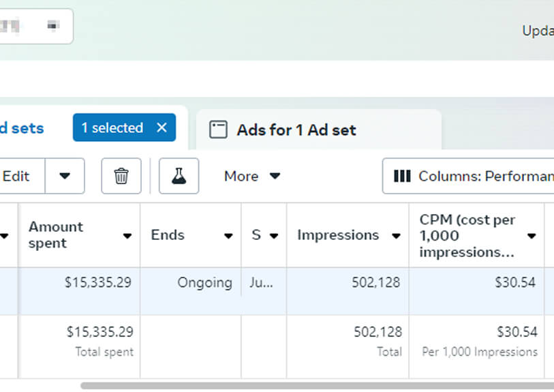The width and height of the screenshot is (554, 392).
Task: Click the A/B test flask icon
Action: (x=179, y=176)
